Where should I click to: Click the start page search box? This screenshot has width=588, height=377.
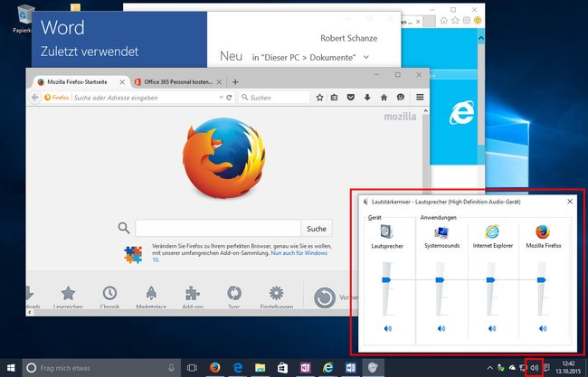[x=218, y=228]
